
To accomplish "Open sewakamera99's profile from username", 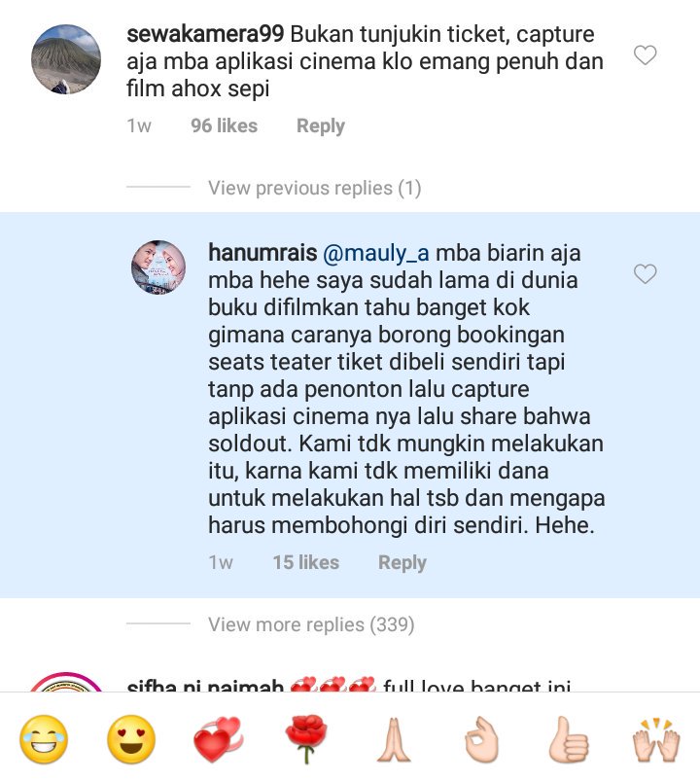I will click(x=205, y=34).
